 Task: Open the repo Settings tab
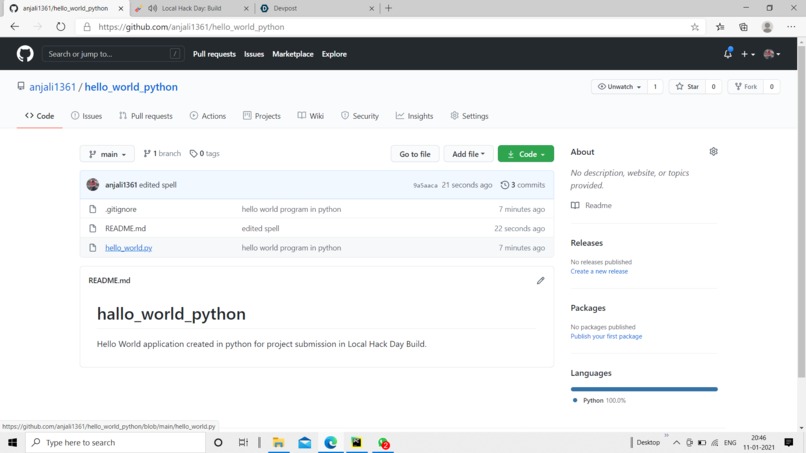click(x=469, y=116)
